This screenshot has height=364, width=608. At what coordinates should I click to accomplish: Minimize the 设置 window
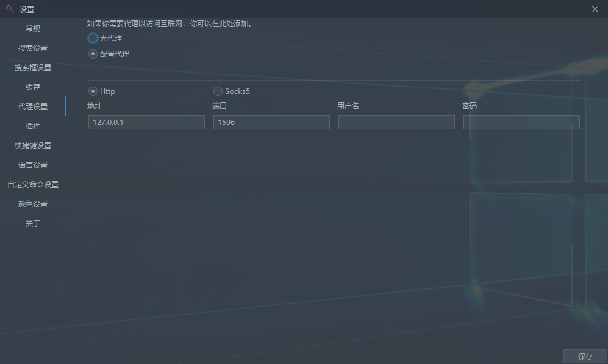[x=568, y=9]
